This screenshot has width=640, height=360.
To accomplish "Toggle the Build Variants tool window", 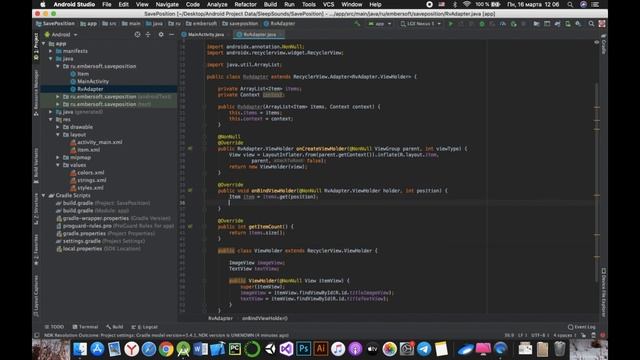I will point(36,166).
